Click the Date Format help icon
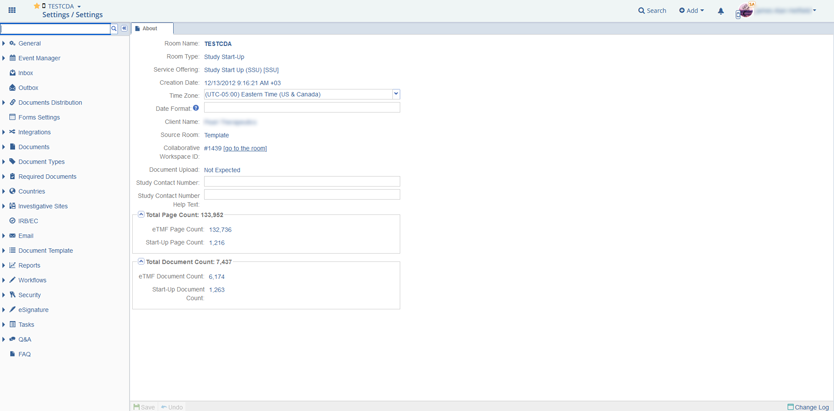Image resolution: width=834 pixels, height=411 pixels. click(196, 108)
